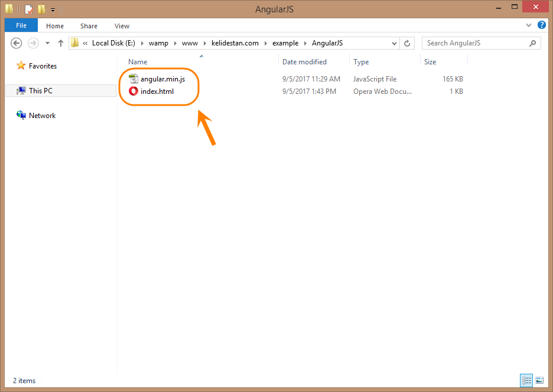
Task: Open the View ribbon tab
Action: [122, 26]
